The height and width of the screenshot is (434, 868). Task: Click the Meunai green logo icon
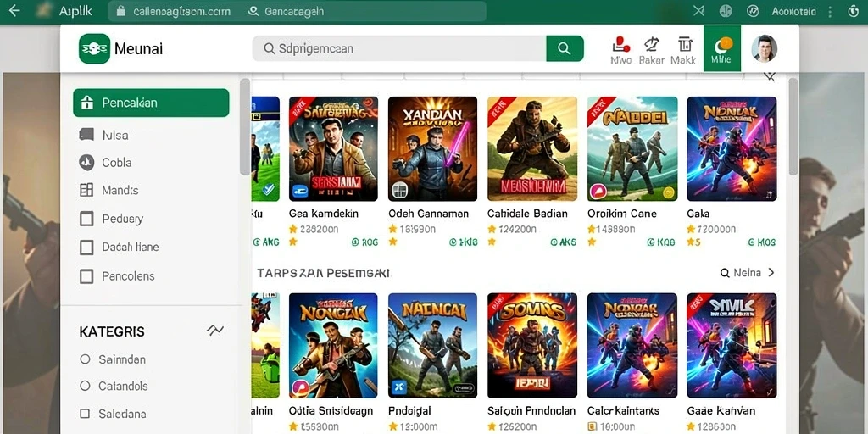94,48
